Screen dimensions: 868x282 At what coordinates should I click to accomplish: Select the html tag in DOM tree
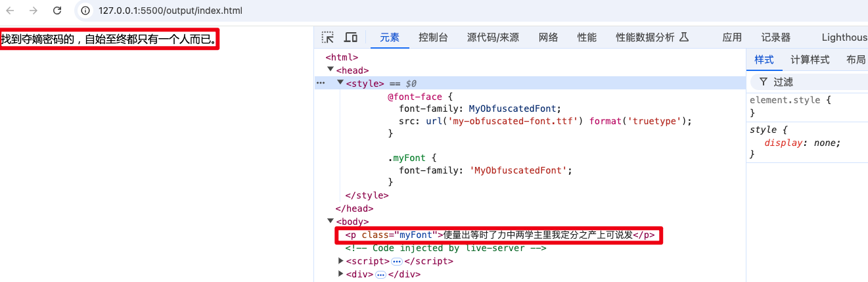click(x=342, y=57)
